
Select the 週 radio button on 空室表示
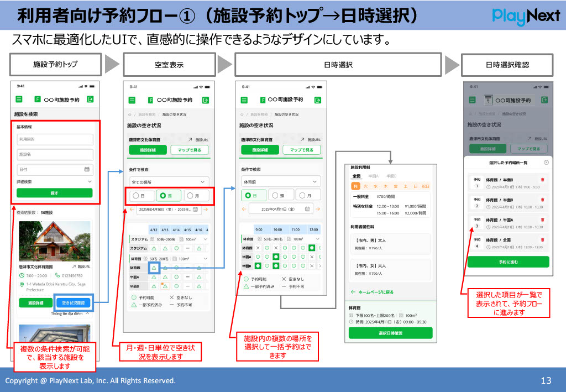click(x=164, y=195)
